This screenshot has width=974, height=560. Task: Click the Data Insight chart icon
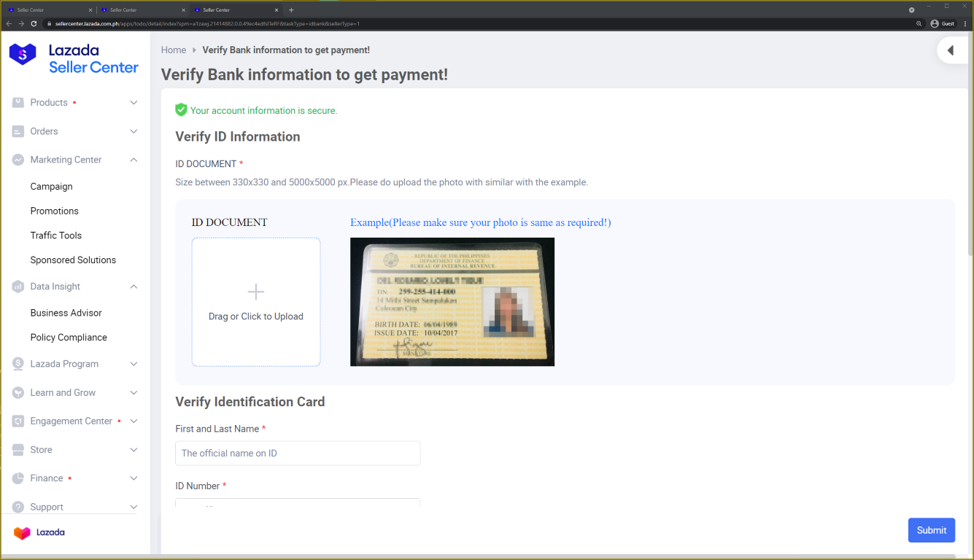pos(18,287)
